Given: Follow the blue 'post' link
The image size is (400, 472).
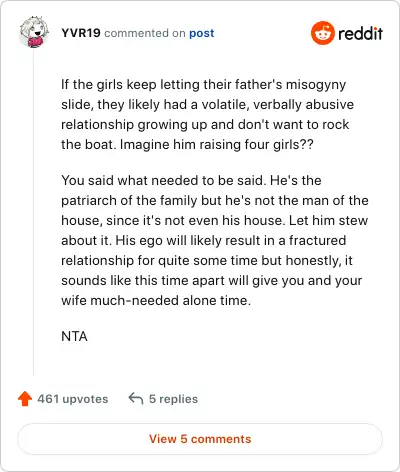Looking at the screenshot, I should (x=202, y=33).
